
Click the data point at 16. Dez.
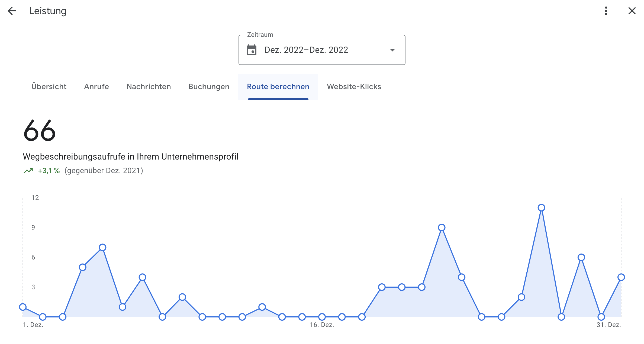tap(322, 317)
